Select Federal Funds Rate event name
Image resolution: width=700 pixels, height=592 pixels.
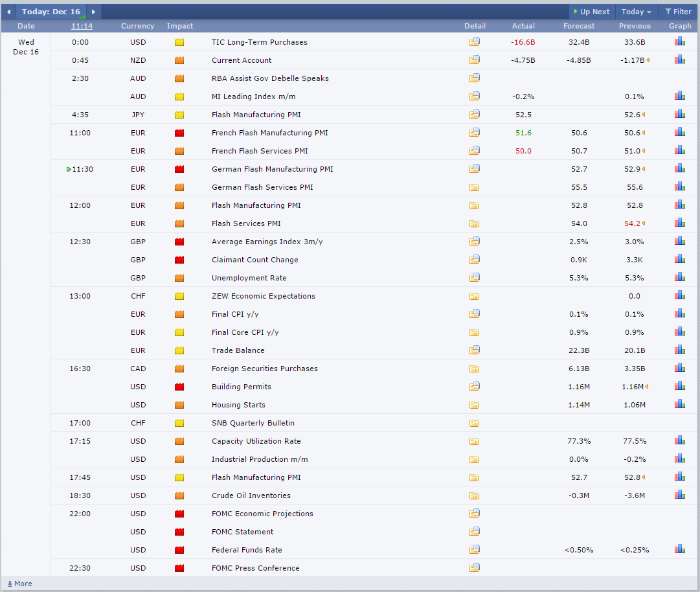tap(247, 550)
